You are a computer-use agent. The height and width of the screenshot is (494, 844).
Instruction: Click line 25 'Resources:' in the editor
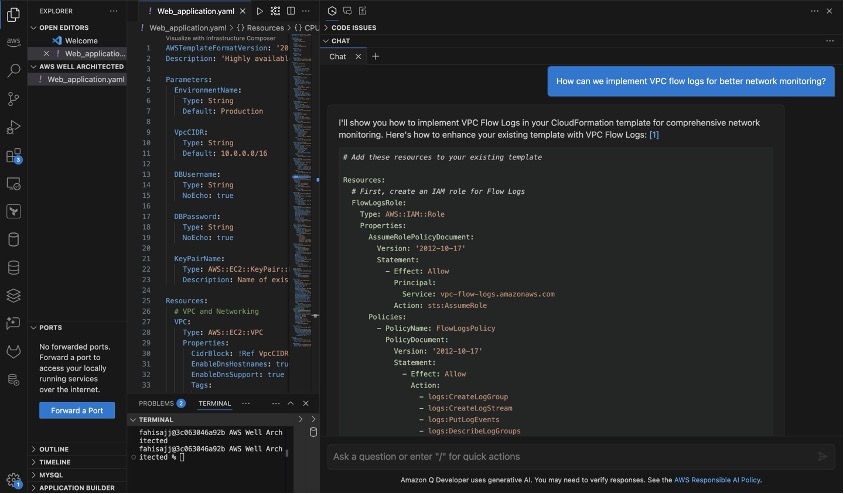(186, 301)
